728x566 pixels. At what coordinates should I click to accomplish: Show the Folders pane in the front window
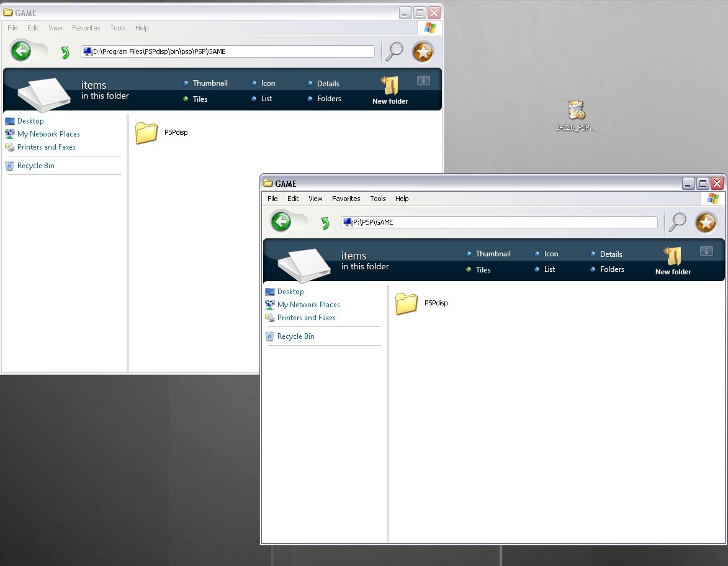[x=612, y=269]
